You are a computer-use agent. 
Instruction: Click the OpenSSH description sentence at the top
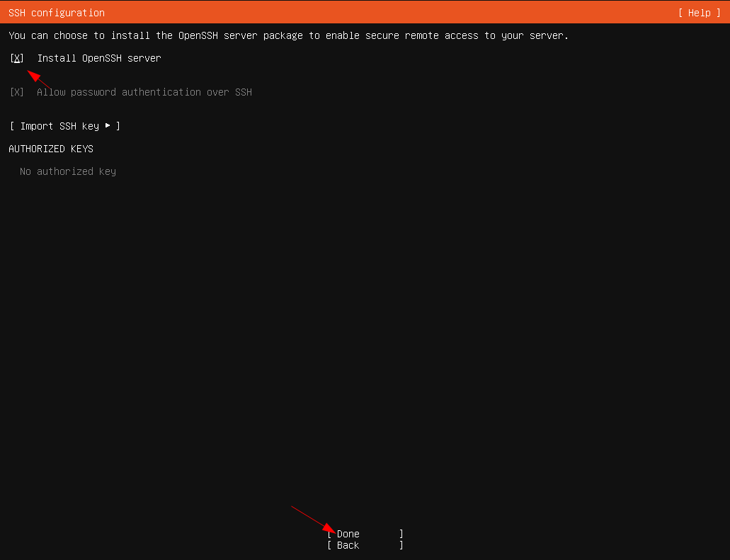288,35
